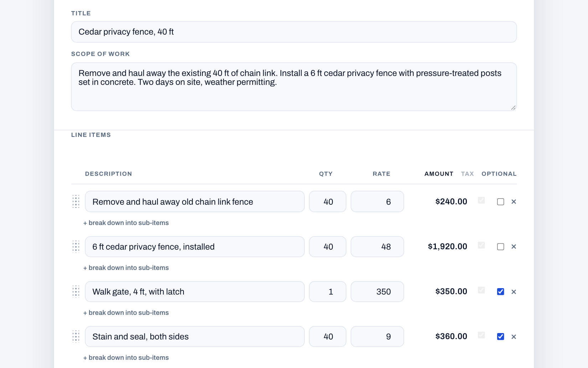Click the scope of work resize grip
Screen dimensions: 588x368
[513, 107]
